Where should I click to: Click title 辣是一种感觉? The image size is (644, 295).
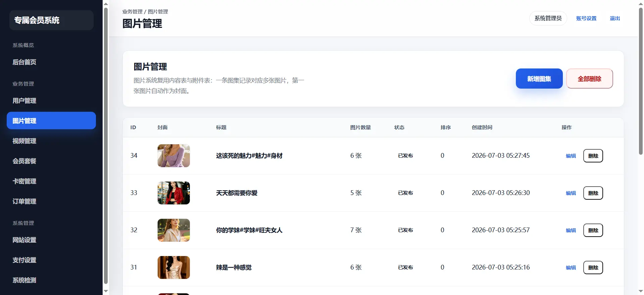tap(234, 267)
